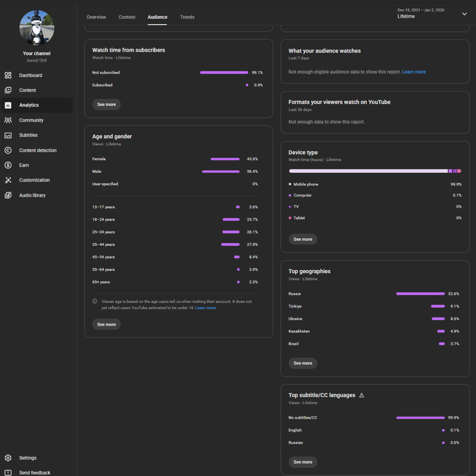Image resolution: width=476 pixels, height=476 pixels.
Task: Click the viewer age info icon
Action: (x=95, y=301)
